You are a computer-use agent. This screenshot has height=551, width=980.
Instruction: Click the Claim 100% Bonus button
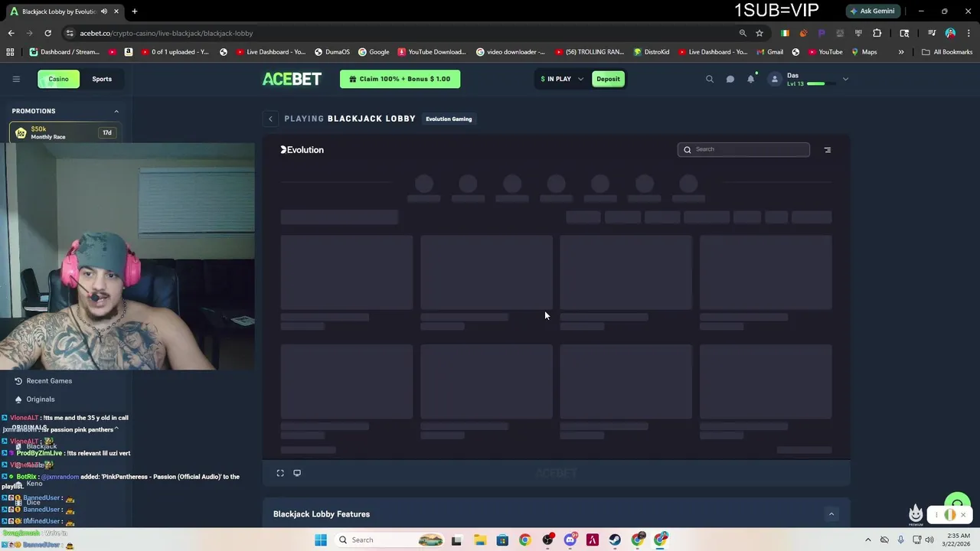point(400,79)
